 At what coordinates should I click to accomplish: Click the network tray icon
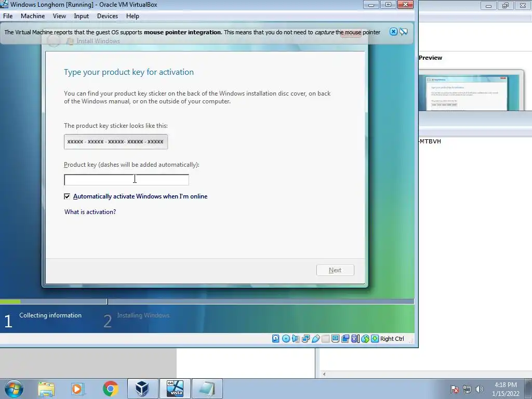click(467, 389)
